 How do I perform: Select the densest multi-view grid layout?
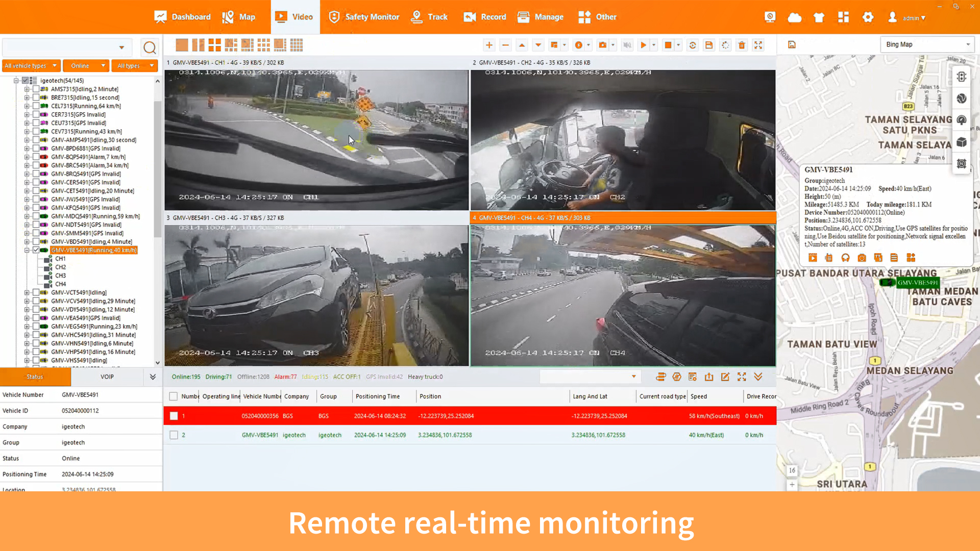coord(297,45)
